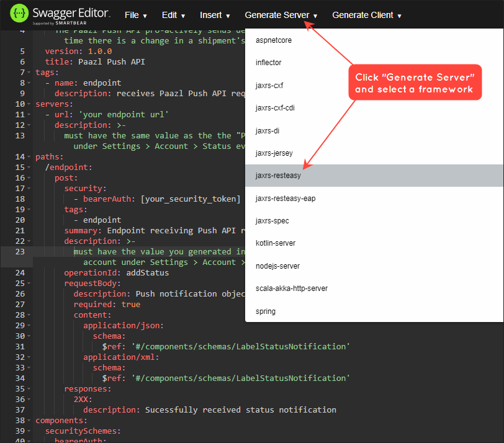Image resolution: width=504 pixels, height=443 pixels.
Task: Select jaxrs-resteasy-eap server option
Action: click(374, 199)
